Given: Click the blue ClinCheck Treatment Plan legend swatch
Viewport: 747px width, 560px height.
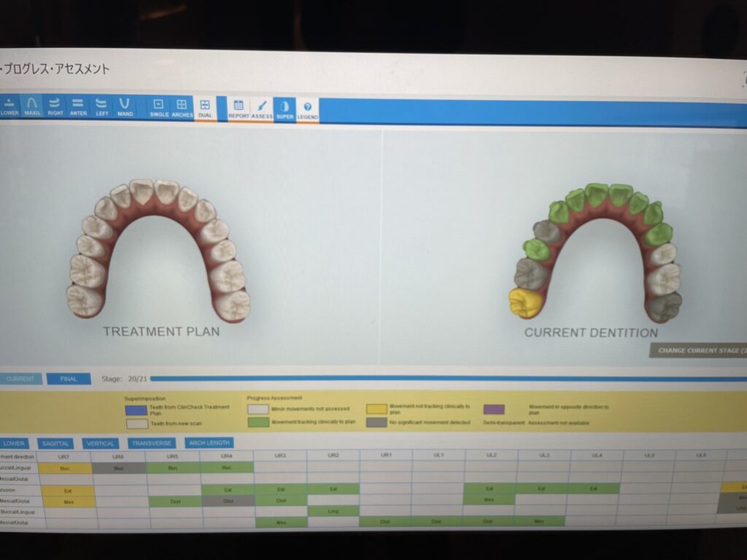Looking at the screenshot, I should (x=136, y=410).
